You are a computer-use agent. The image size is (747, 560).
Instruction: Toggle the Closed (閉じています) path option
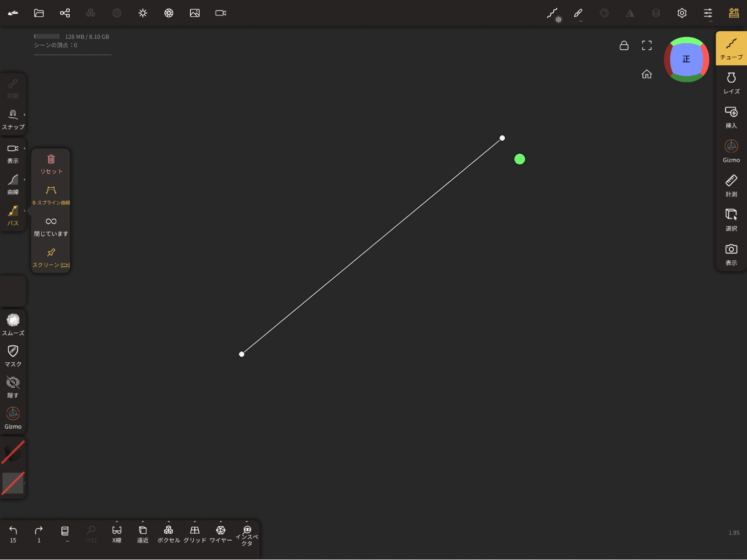coord(51,226)
